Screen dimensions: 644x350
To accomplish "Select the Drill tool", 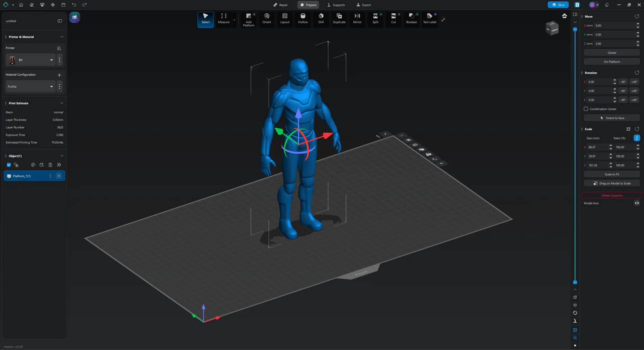I will (x=321, y=19).
